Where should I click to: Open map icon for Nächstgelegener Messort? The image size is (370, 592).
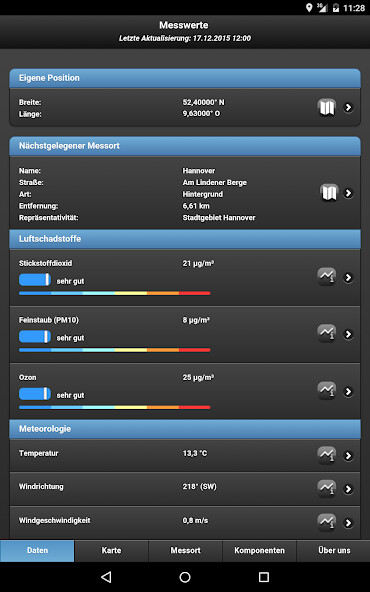330,193
